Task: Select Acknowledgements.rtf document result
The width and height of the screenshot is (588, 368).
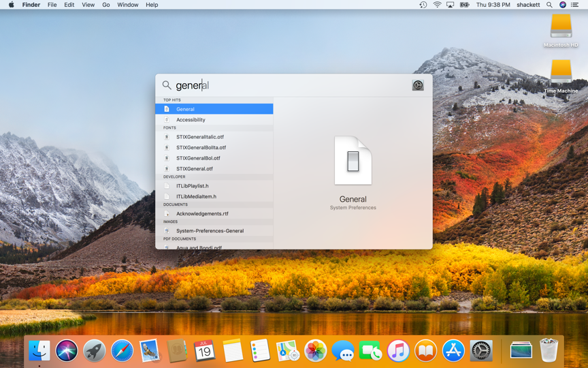Action: [x=214, y=213]
